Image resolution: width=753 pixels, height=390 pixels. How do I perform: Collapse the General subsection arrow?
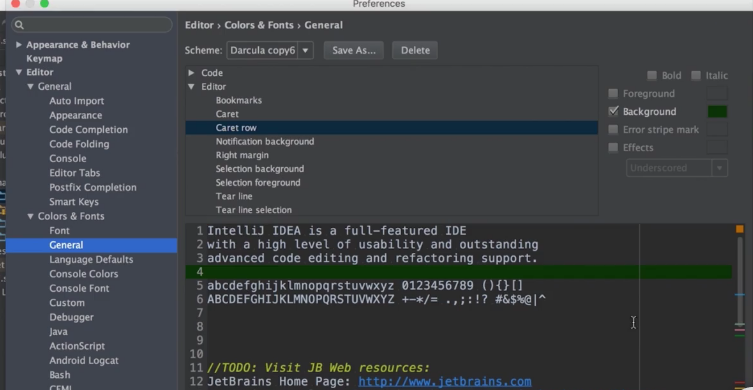pyautogui.click(x=30, y=86)
